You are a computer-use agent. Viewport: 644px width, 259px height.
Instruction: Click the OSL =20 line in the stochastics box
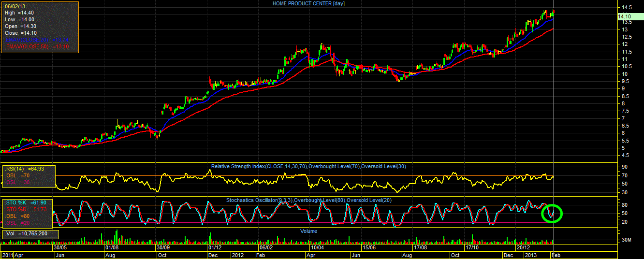[x=18, y=223]
